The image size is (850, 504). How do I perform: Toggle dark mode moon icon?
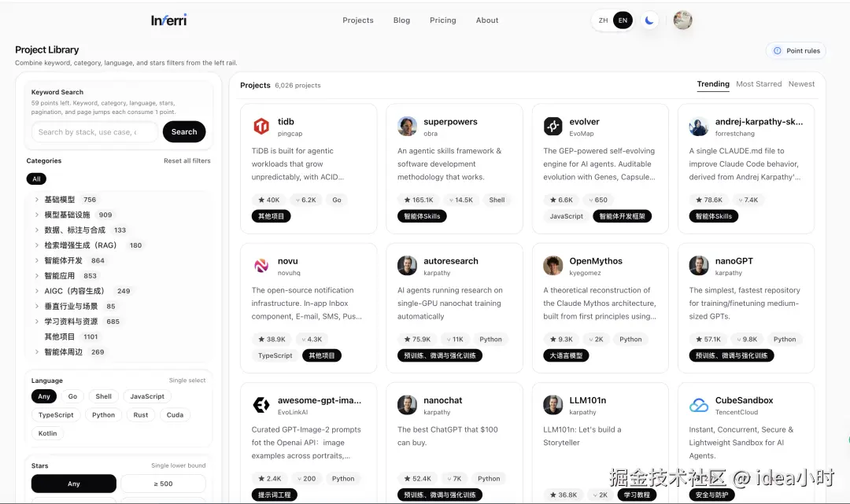[649, 20]
